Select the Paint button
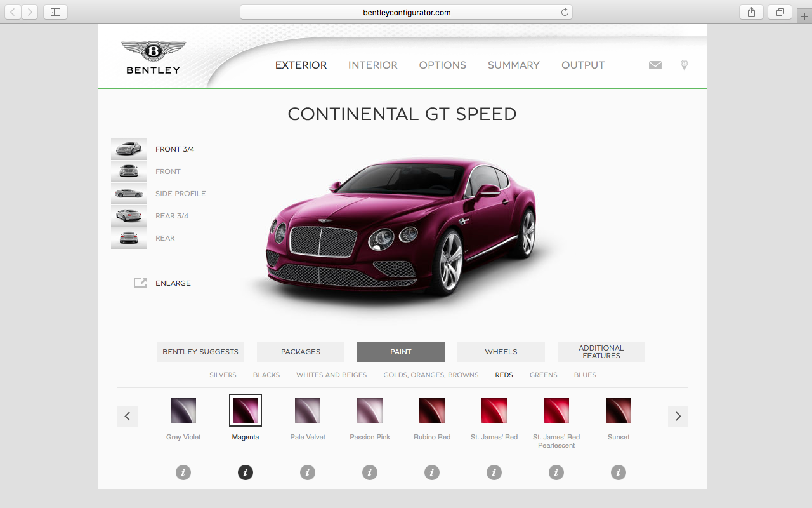The height and width of the screenshot is (508, 812). coord(401,352)
